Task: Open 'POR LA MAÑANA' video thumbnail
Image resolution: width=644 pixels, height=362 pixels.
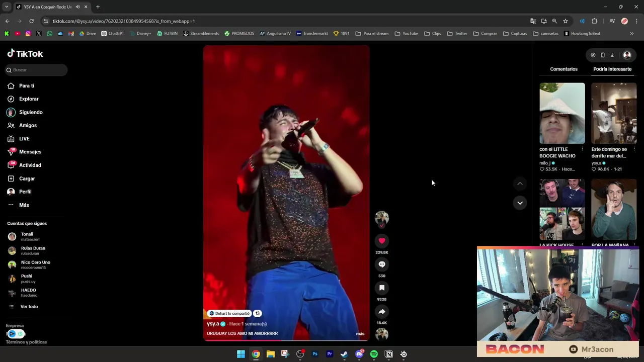Action: pos(614,210)
